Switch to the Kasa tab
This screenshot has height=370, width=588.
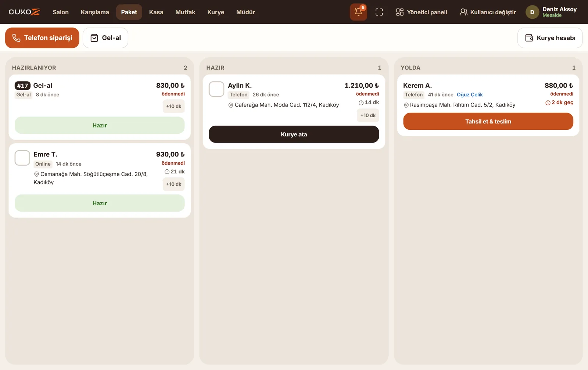click(x=156, y=12)
